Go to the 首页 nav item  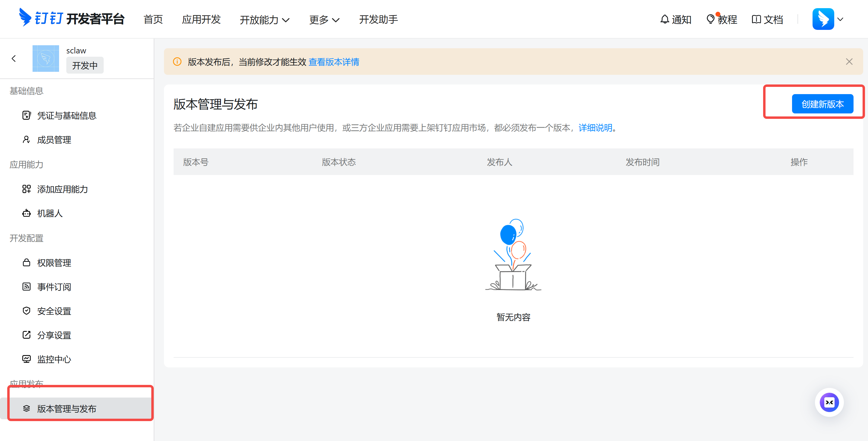click(x=153, y=19)
